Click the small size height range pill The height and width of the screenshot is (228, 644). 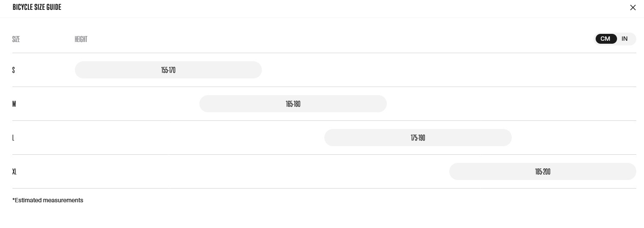point(168,70)
